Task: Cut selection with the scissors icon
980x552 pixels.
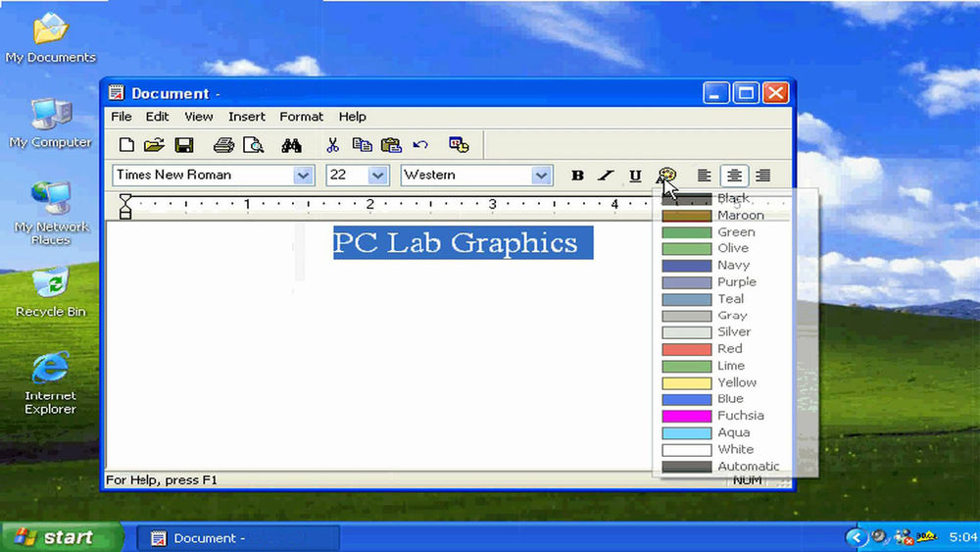Action: [333, 145]
